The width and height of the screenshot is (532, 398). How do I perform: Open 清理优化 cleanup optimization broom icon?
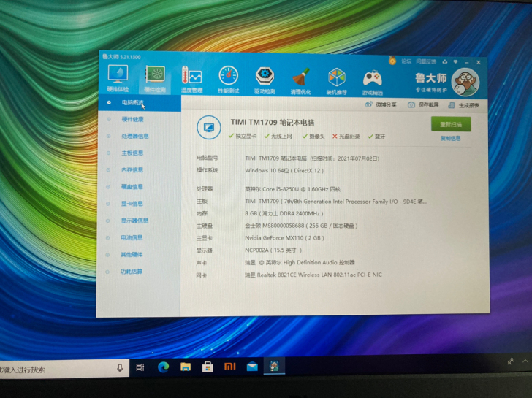(300, 81)
